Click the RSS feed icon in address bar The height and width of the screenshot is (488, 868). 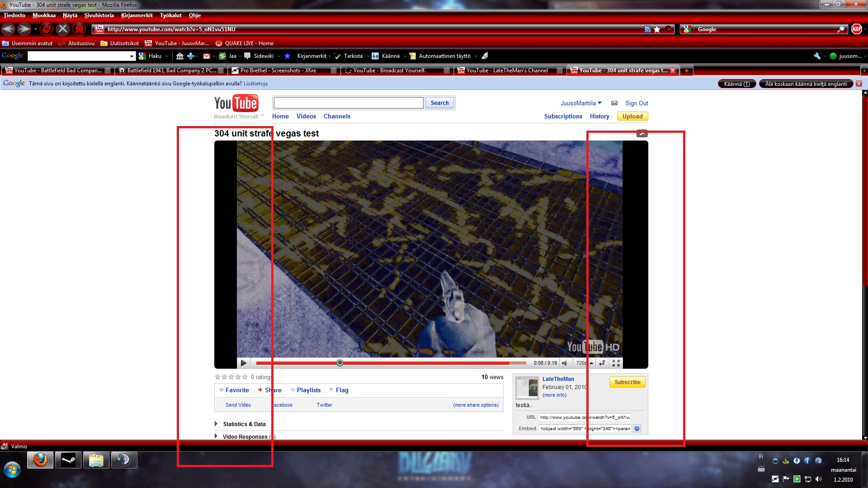648,29
